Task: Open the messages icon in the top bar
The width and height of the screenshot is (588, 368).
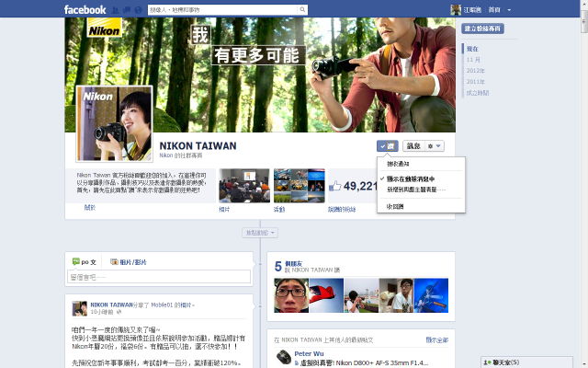Action: pos(127,10)
